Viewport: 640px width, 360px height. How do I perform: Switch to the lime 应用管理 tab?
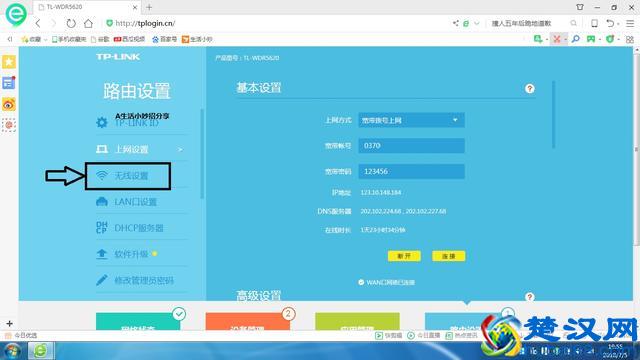coord(357,322)
